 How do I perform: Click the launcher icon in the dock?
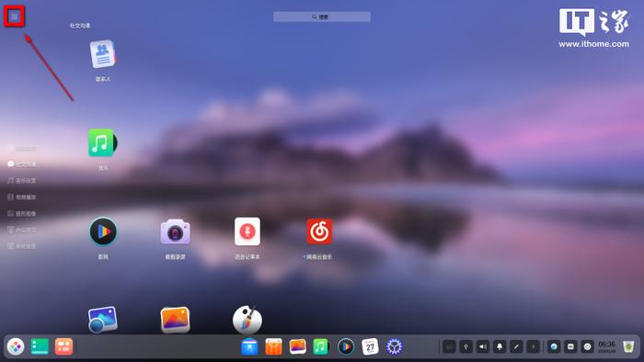pyautogui.click(x=16, y=346)
